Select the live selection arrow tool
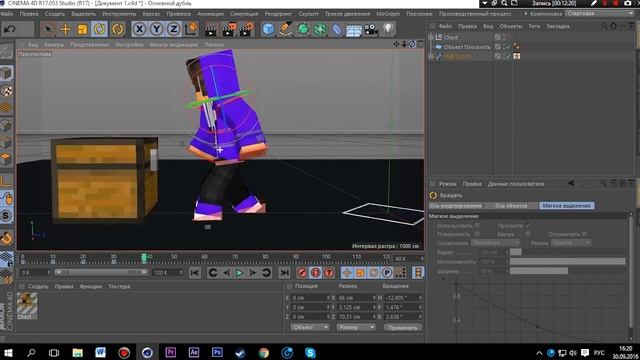The width and height of the screenshot is (640, 360). coord(48,29)
